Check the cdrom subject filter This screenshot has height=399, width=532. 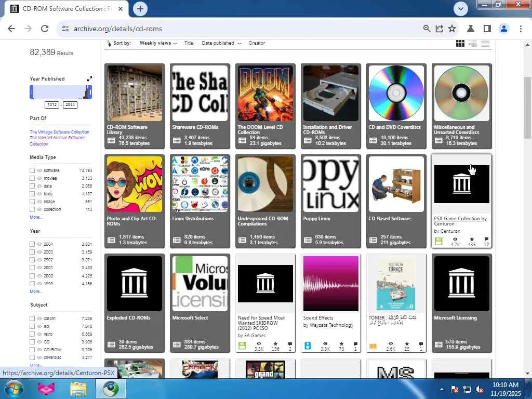32,318
